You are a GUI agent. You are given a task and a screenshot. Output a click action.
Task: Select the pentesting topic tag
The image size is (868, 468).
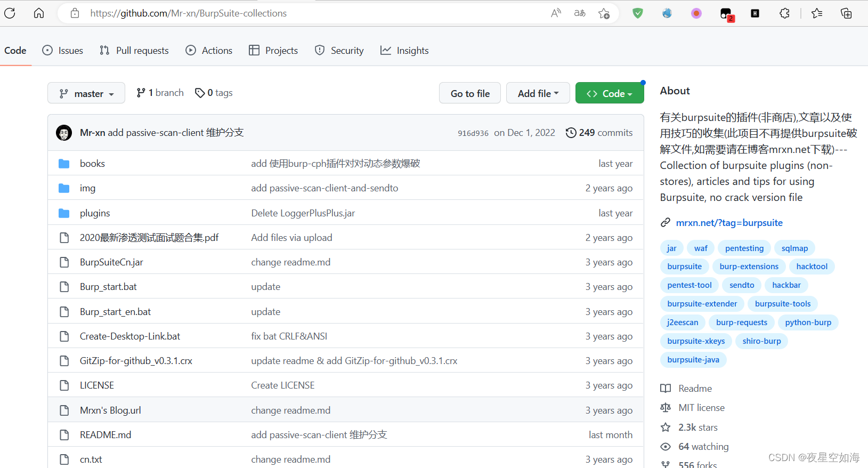click(x=744, y=248)
